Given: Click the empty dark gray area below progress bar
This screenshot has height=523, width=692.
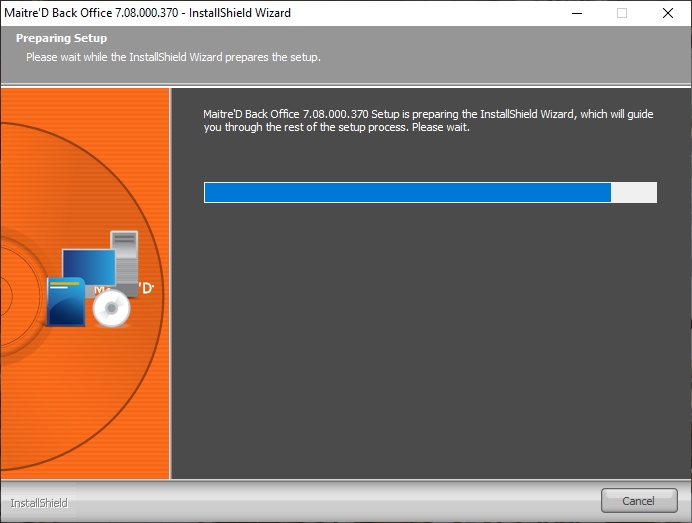Looking at the screenshot, I should (x=430, y=350).
